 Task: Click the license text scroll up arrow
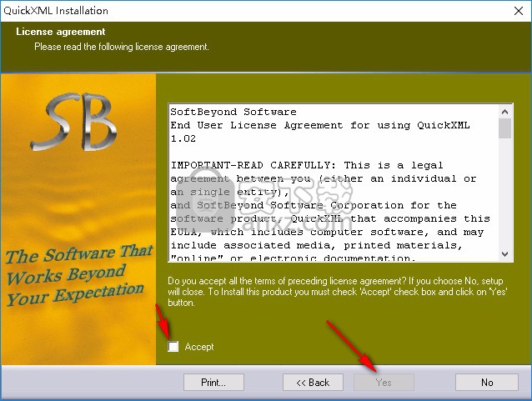click(504, 112)
